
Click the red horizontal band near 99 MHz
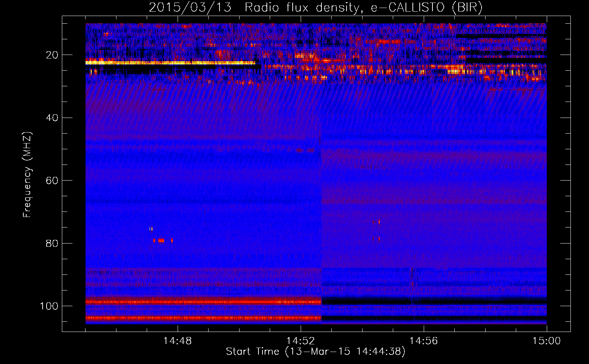203,302
